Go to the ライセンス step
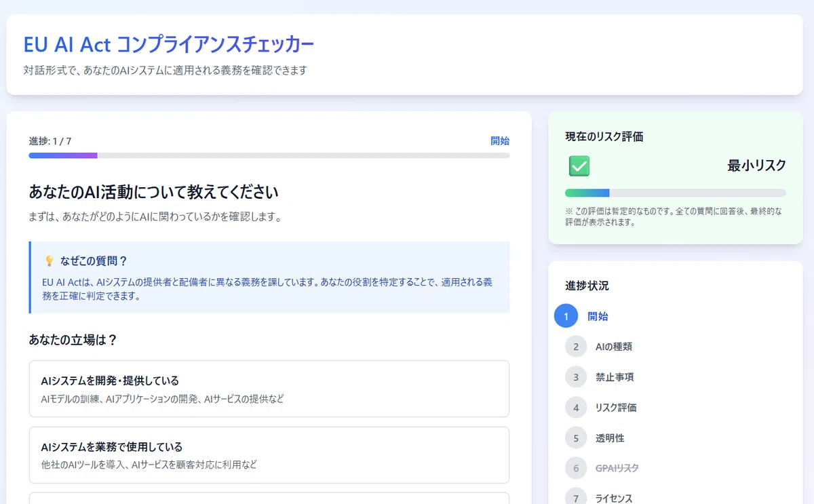814x504 pixels. 614,499
